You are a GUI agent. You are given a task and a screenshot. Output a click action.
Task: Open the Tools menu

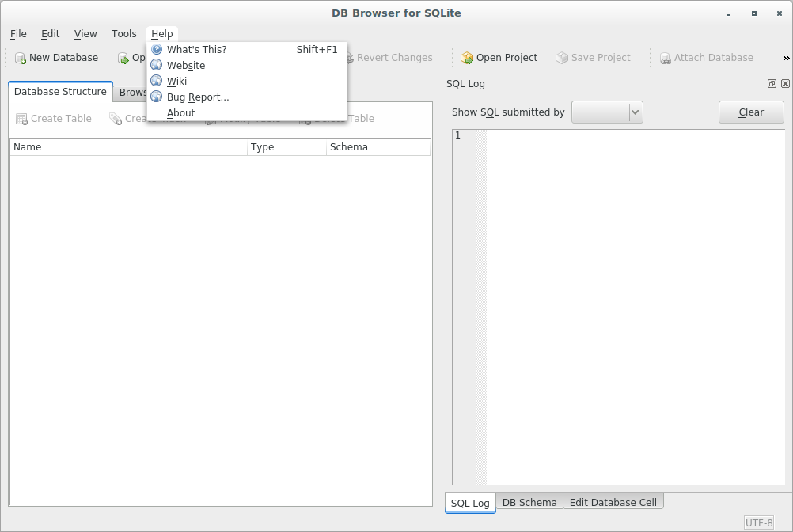123,33
